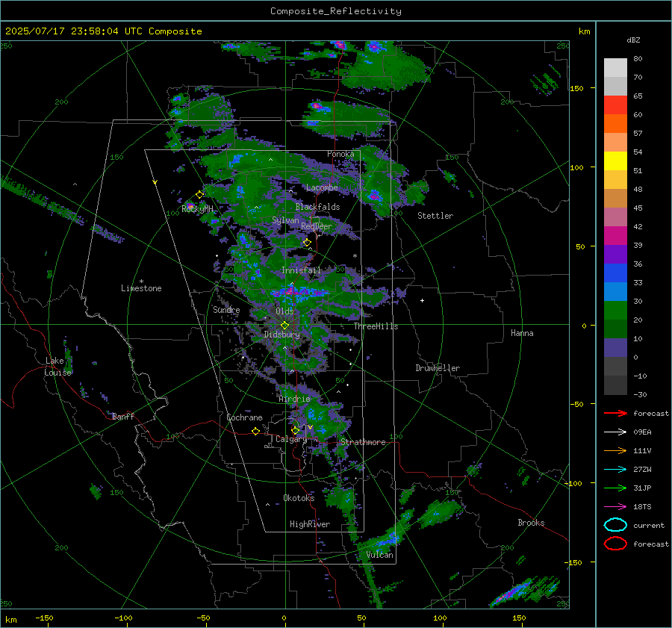Click the Lacombe city label
Image resolution: width=672 pixels, height=628 pixels.
[322, 187]
